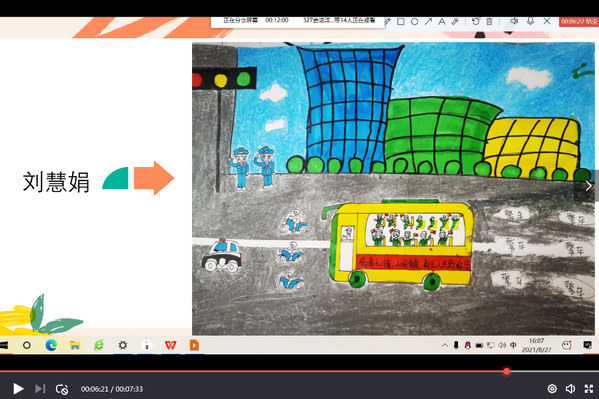Select the circle annotation tool
The image size is (599, 399).
click(414, 22)
